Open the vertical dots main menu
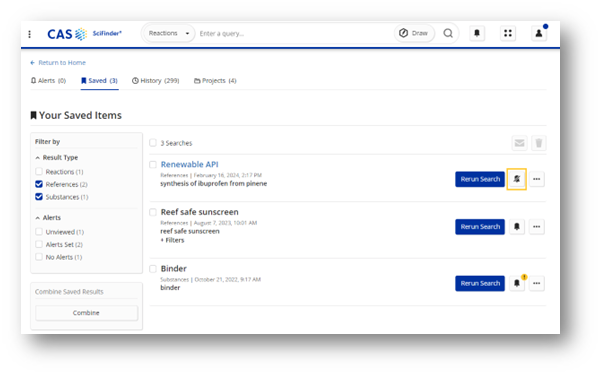The height and width of the screenshot is (376, 602). (x=30, y=34)
